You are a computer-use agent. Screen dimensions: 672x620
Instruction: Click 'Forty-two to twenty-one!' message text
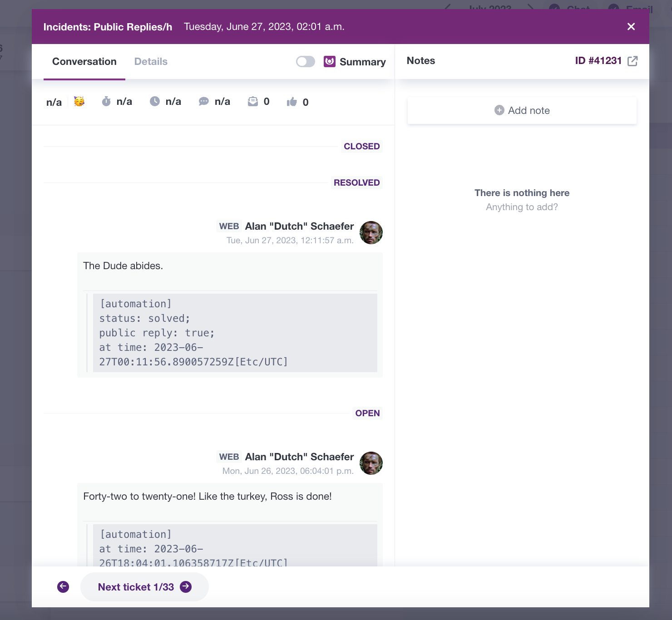(x=208, y=497)
